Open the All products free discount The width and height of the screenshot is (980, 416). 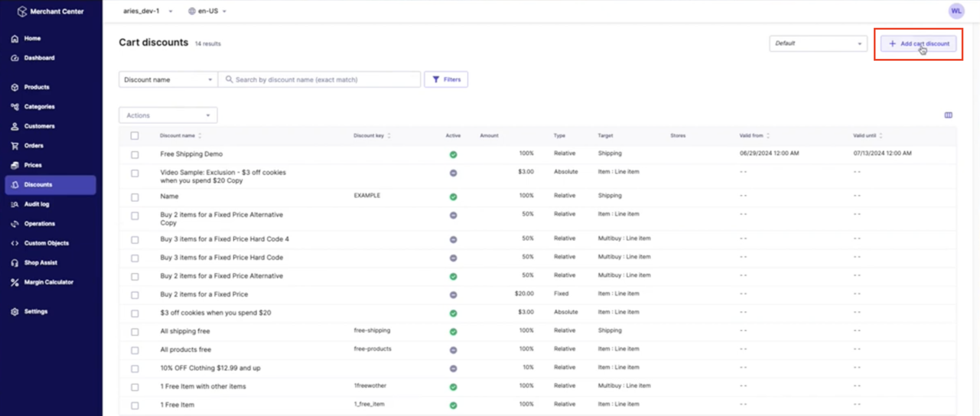point(186,349)
